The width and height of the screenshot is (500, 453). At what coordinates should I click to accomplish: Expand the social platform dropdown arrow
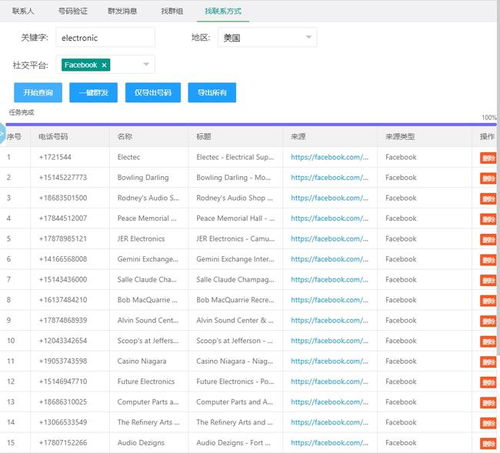pos(146,64)
